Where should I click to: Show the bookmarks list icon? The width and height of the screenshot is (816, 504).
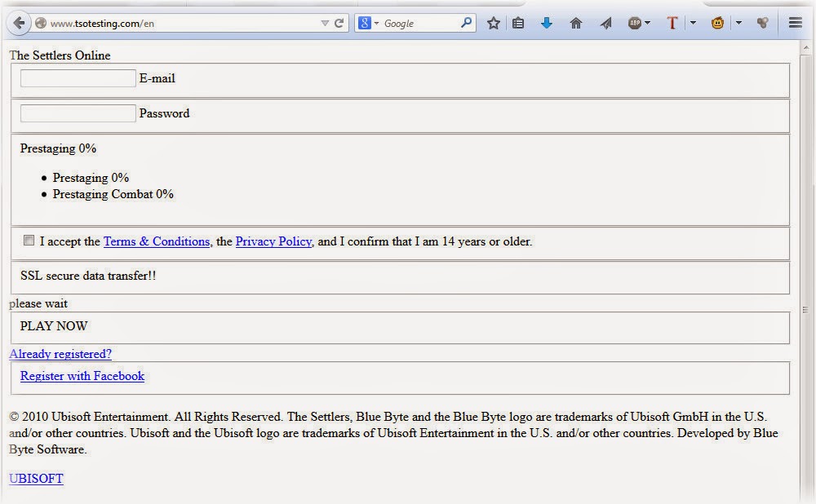(518, 23)
